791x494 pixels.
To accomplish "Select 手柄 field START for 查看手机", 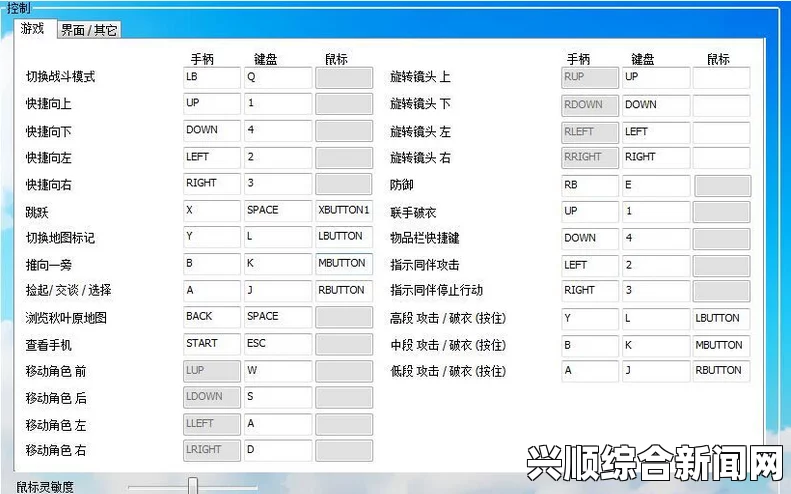I will [x=212, y=344].
